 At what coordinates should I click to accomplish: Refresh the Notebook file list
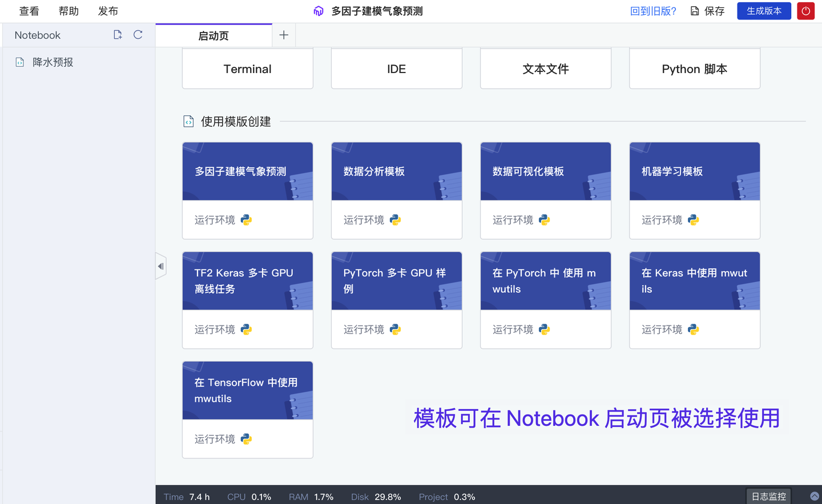point(138,35)
